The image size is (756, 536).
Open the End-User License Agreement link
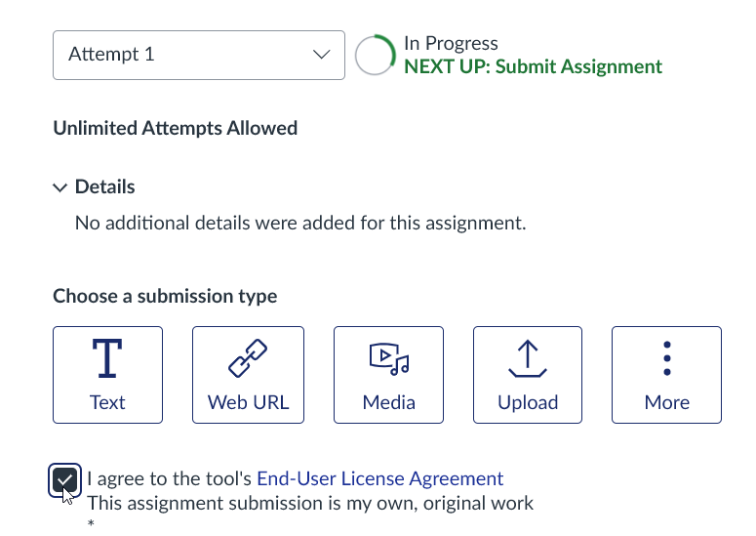(x=379, y=478)
